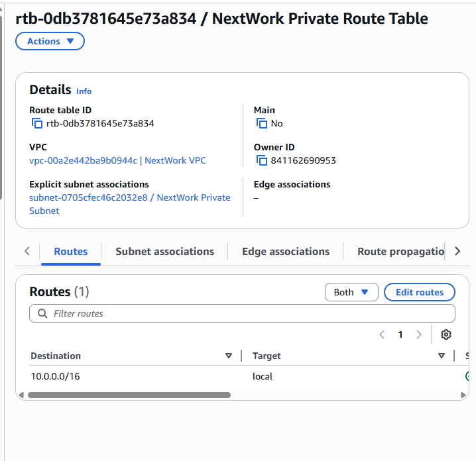Open the routes table settings gear
Viewport: 476px width, 461px height.
pos(446,334)
